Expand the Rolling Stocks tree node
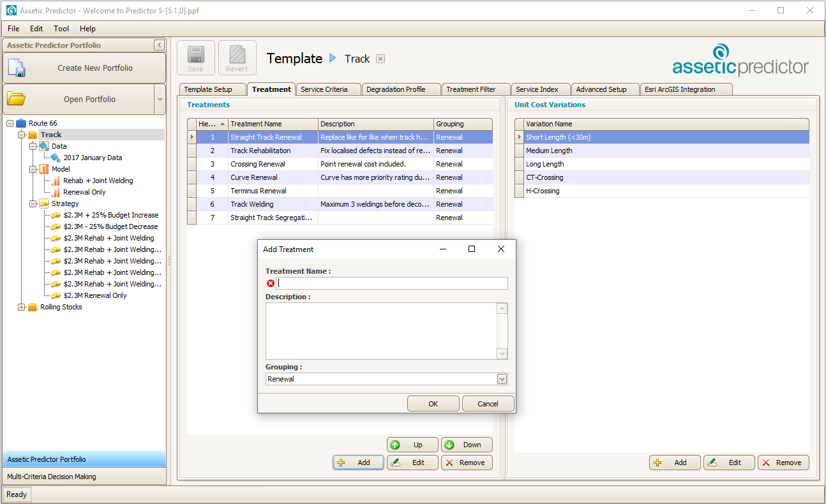Screen dimensions: 826x504 point(22,307)
